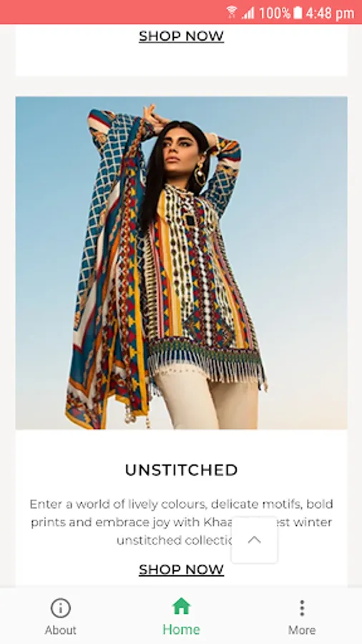Tap the About info icon
Viewport: 362px width, 644px height.
(61, 608)
